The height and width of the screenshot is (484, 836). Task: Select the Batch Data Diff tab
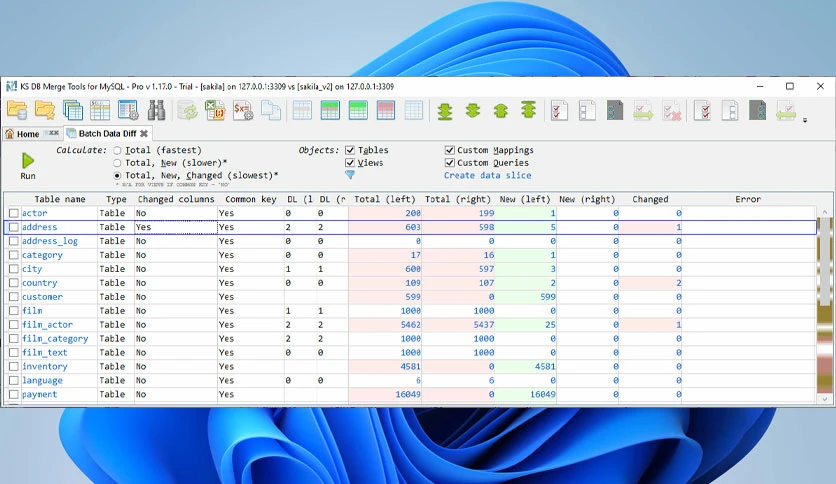tap(107, 134)
